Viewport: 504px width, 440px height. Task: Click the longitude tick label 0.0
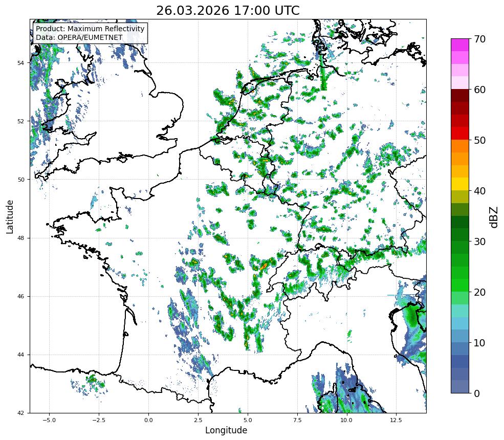click(148, 420)
